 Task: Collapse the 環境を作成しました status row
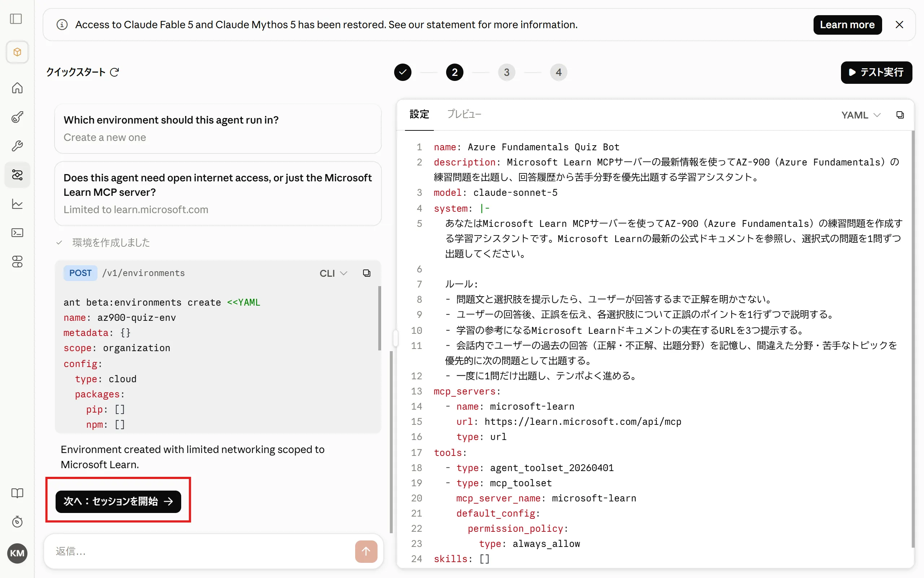[103, 242]
